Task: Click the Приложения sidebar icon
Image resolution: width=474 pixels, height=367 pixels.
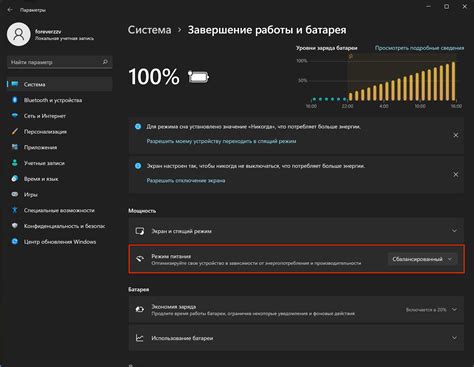Action: tap(15, 147)
